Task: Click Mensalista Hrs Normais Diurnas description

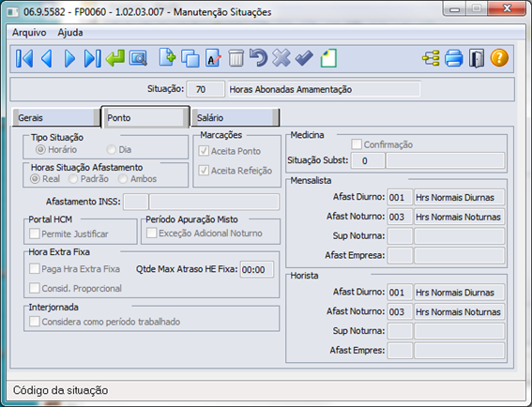Action: [460, 197]
